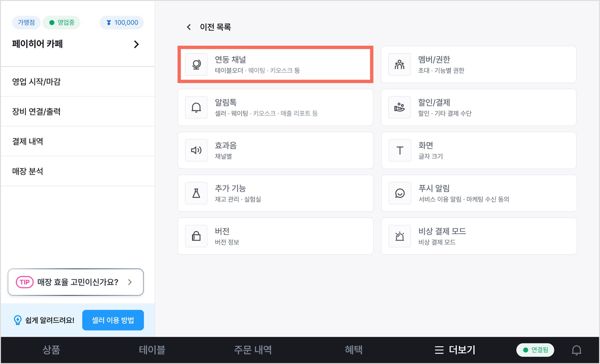
Task: Expand 페이히어 카페 store chevron
Action: pos(136,44)
